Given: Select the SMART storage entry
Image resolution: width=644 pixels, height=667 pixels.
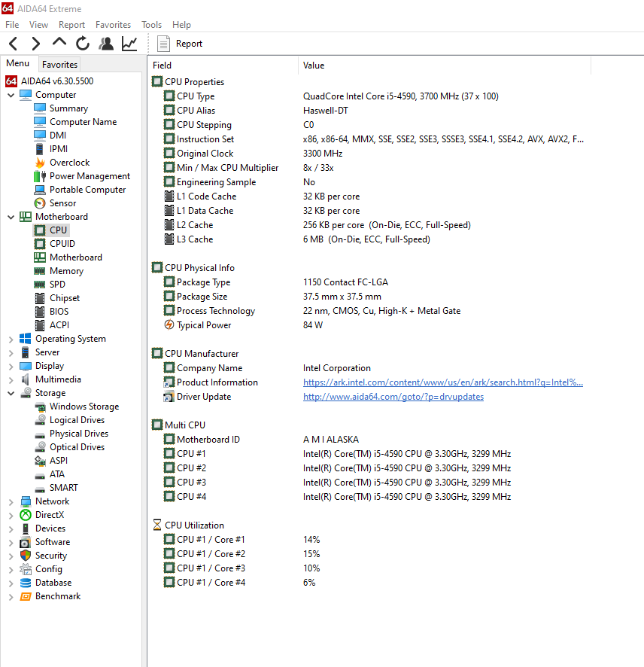Looking at the screenshot, I should (63, 488).
